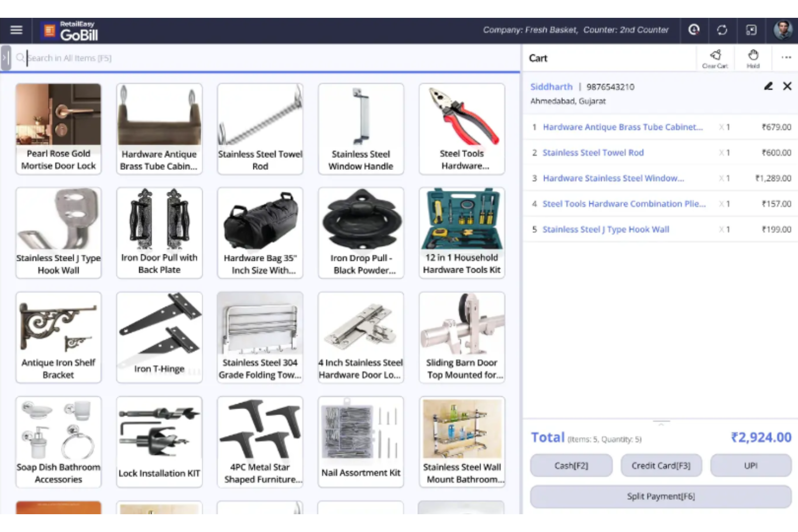Image resolution: width=798 pixels, height=532 pixels.
Task: Add 4PC Metal Star Shaped Furniture item
Action: click(260, 442)
